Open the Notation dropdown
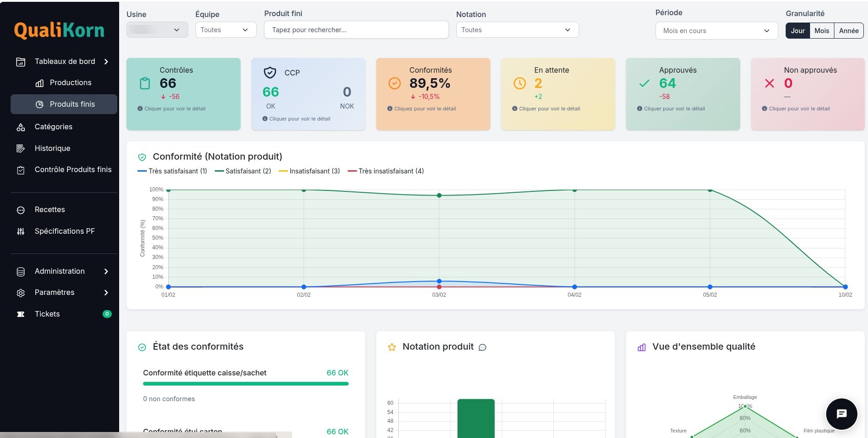868x438 pixels. point(517,29)
